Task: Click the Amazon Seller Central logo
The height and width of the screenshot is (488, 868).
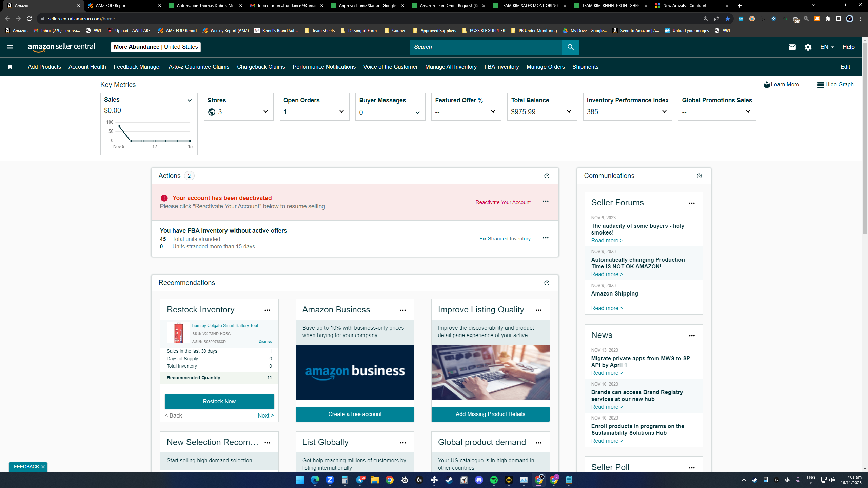Action: pos(61,47)
